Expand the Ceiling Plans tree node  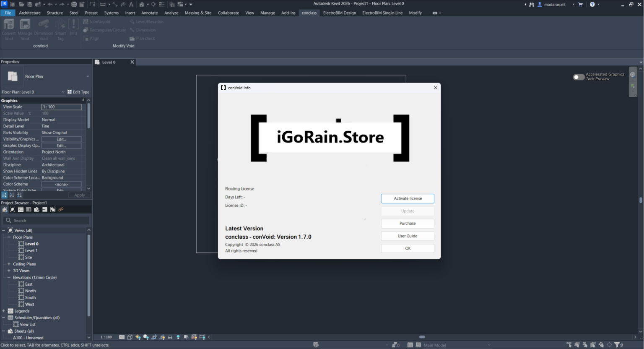[9, 264]
